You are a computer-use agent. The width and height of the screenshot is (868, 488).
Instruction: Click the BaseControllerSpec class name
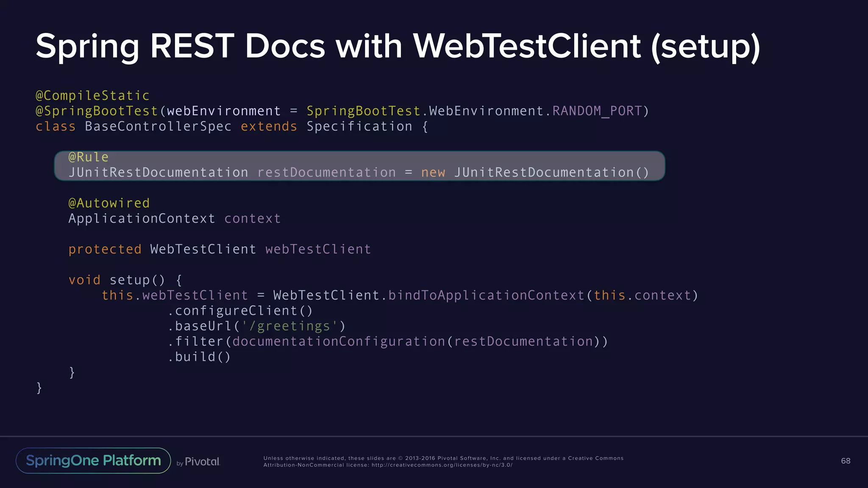coord(158,127)
